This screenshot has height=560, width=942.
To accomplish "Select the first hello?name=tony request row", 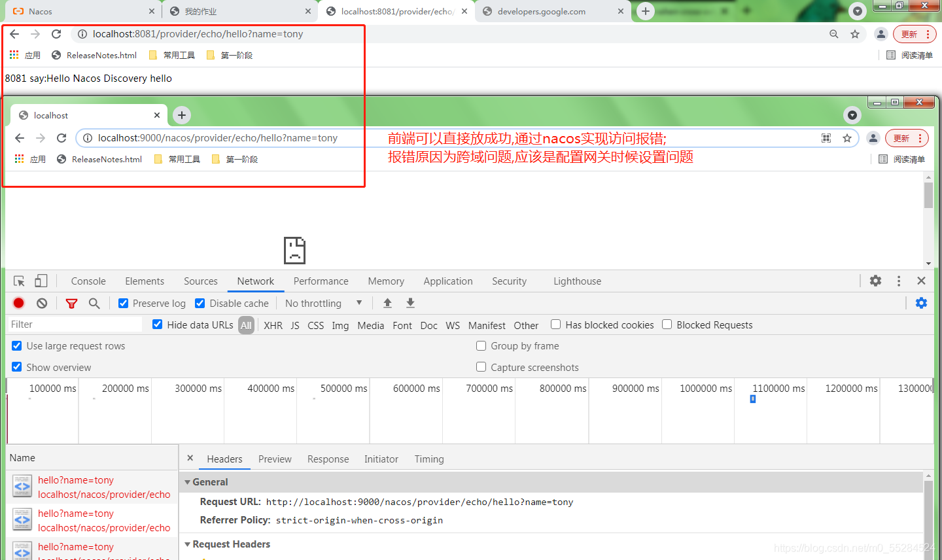I will 92,487.
